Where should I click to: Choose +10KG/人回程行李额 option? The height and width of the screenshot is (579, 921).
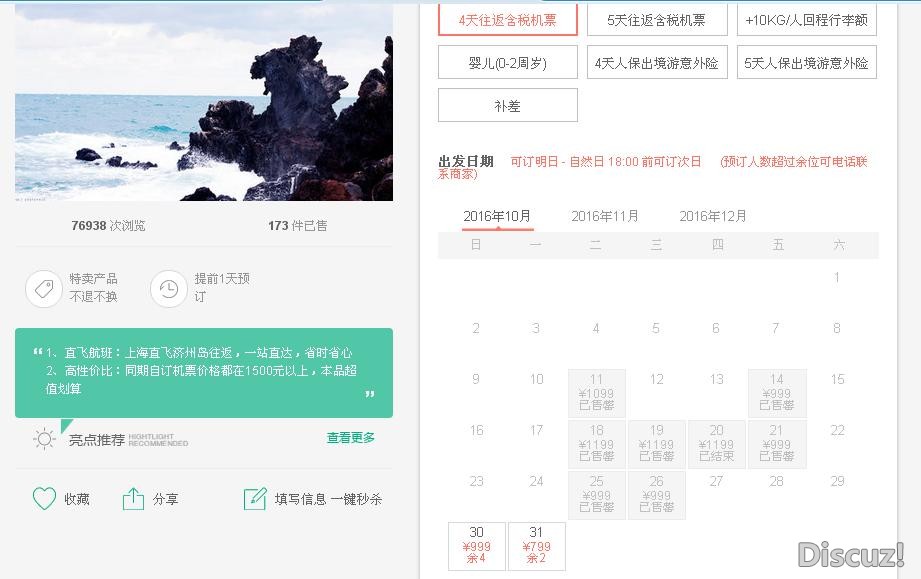806,19
